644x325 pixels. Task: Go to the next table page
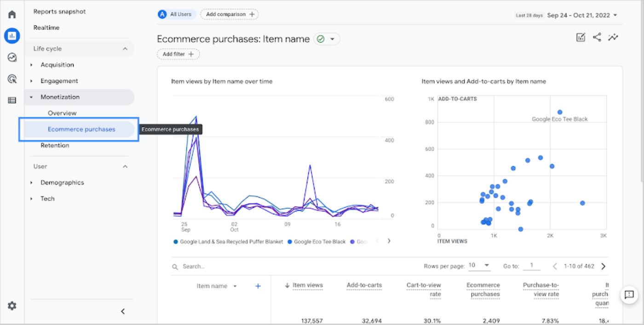[604, 266]
